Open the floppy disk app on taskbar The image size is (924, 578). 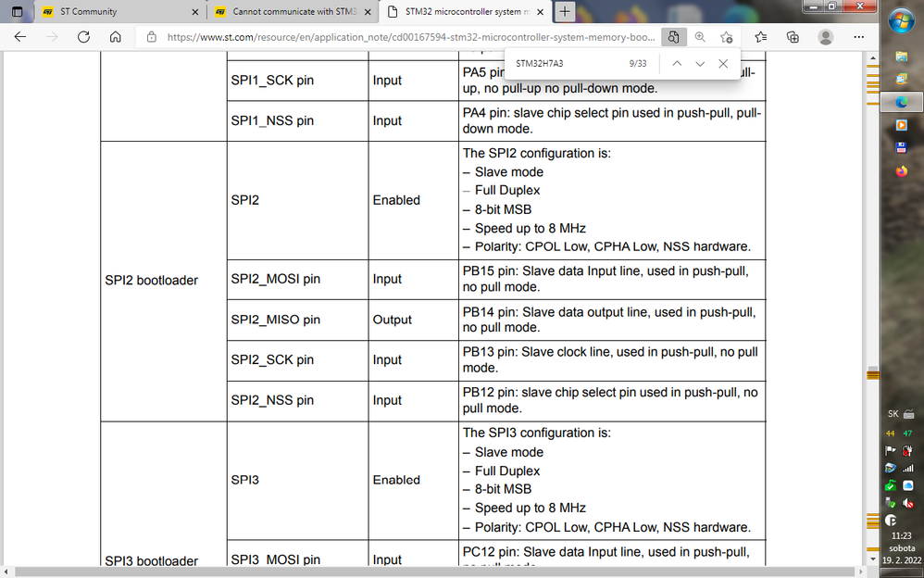click(902, 147)
